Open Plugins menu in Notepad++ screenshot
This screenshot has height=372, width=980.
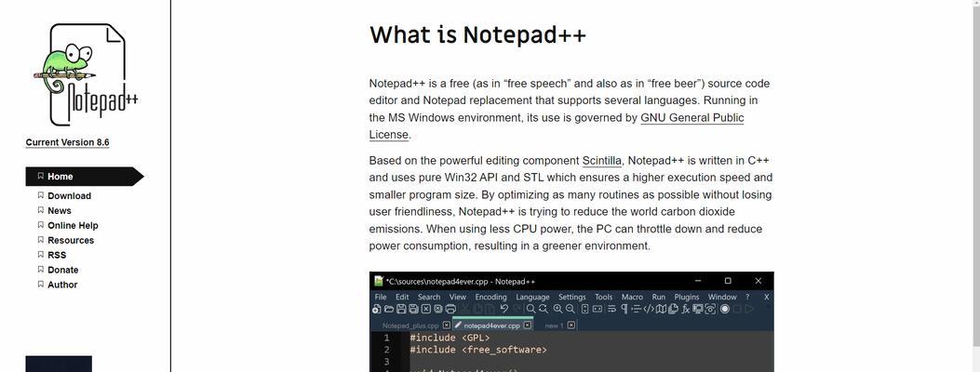click(687, 297)
